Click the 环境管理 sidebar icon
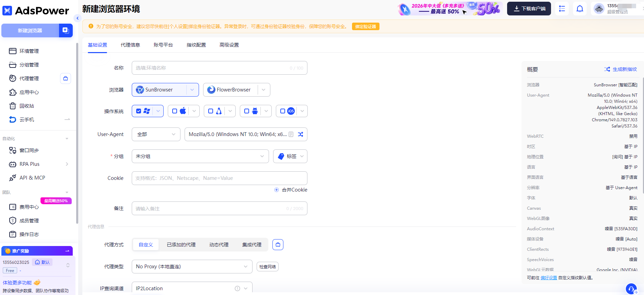 pyautogui.click(x=13, y=51)
